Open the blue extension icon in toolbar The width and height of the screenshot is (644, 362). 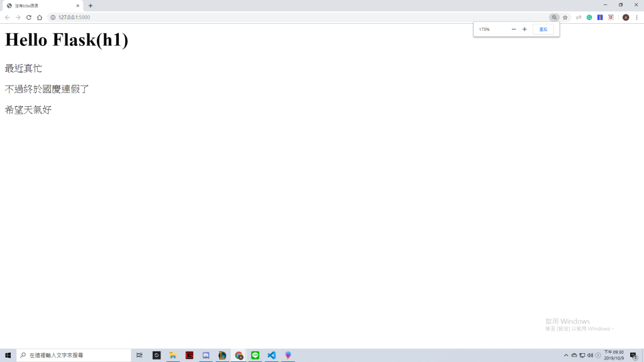click(600, 17)
